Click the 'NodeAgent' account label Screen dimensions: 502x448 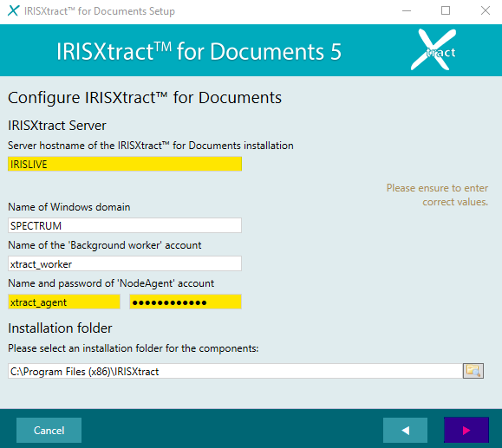[x=111, y=283]
